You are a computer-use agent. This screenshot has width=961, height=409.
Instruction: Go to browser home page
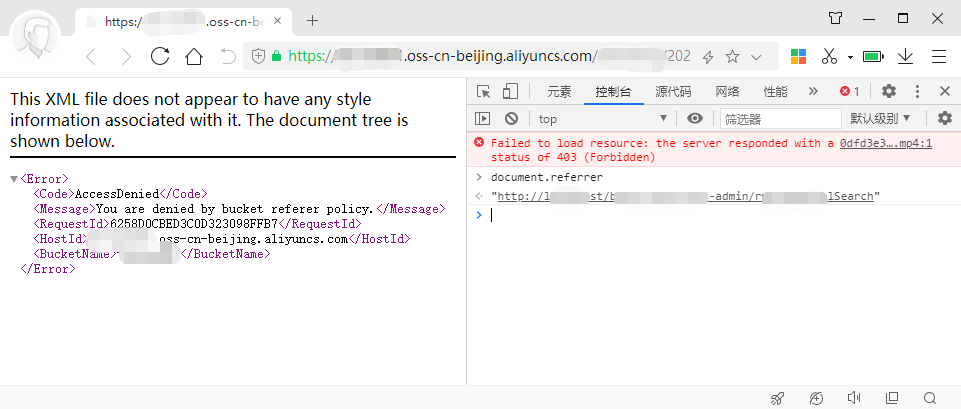[x=194, y=56]
